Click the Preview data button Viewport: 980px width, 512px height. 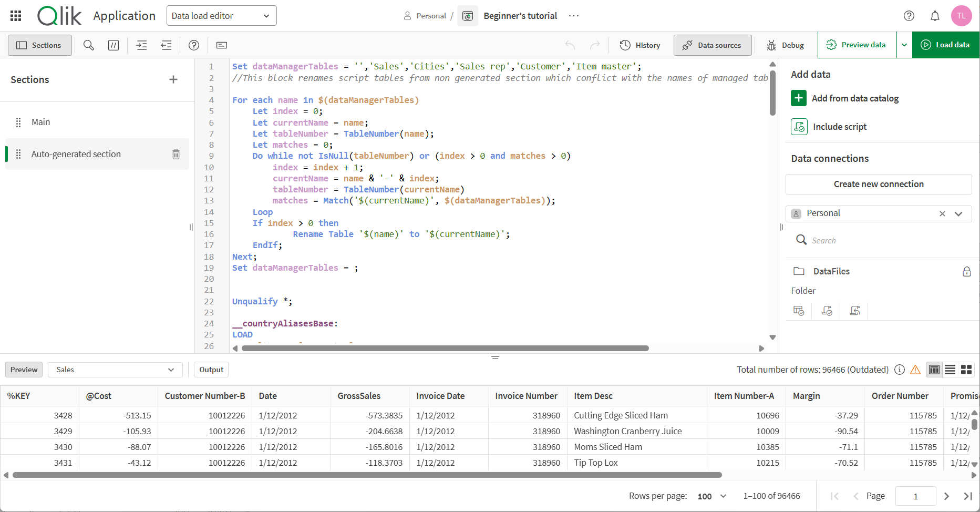[x=857, y=45]
